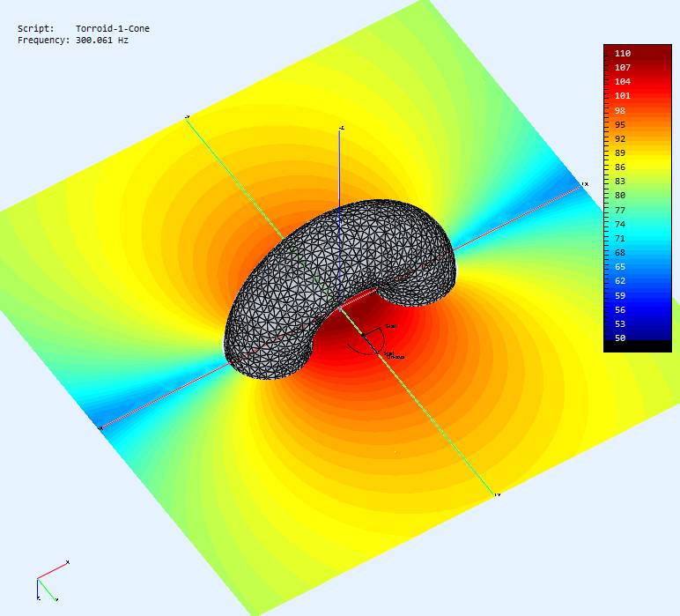Viewport: 680px width, 616px height.
Task: Click the 62 value on the color scale
Action: 620,280
